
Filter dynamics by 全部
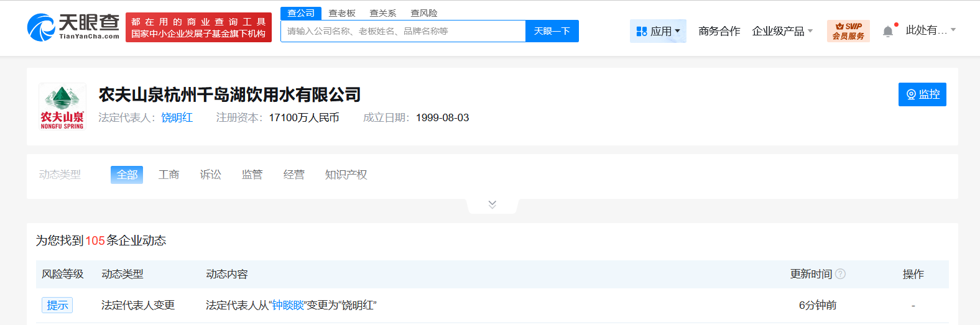(127, 175)
